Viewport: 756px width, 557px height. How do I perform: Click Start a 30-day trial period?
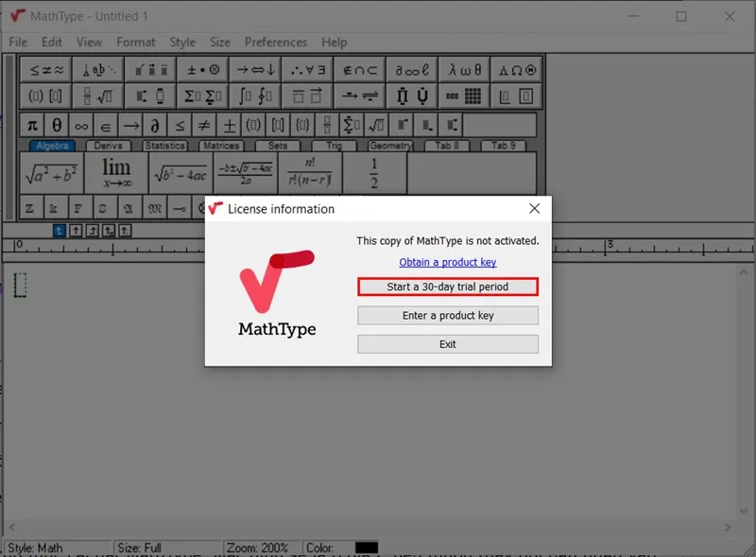pyautogui.click(x=447, y=287)
